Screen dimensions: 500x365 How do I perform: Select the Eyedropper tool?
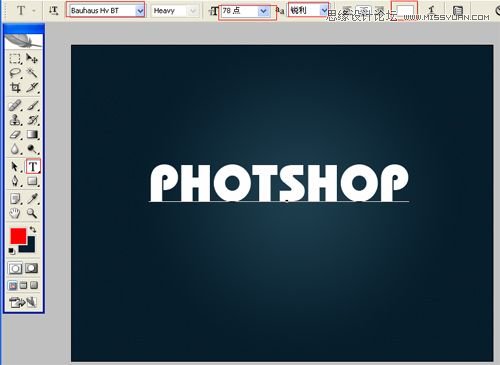[32, 199]
